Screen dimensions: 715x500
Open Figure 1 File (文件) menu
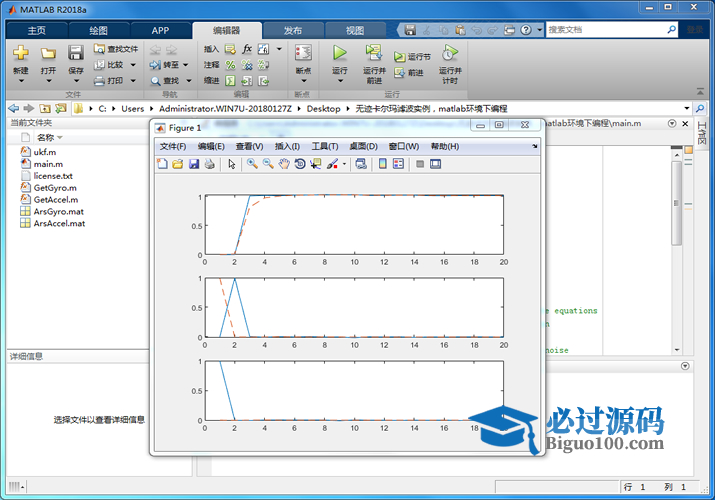click(x=173, y=146)
